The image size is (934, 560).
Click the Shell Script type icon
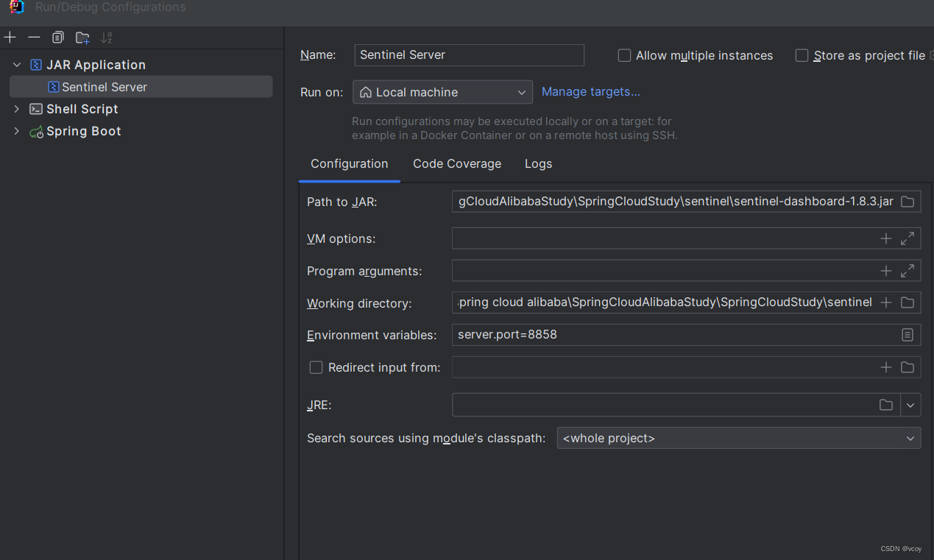pyautogui.click(x=36, y=109)
